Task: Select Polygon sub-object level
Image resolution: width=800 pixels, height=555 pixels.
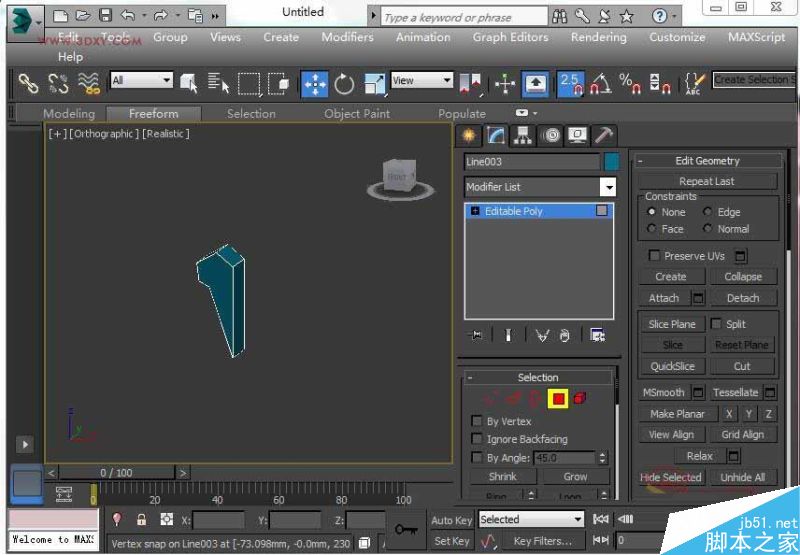Action: coord(558,398)
